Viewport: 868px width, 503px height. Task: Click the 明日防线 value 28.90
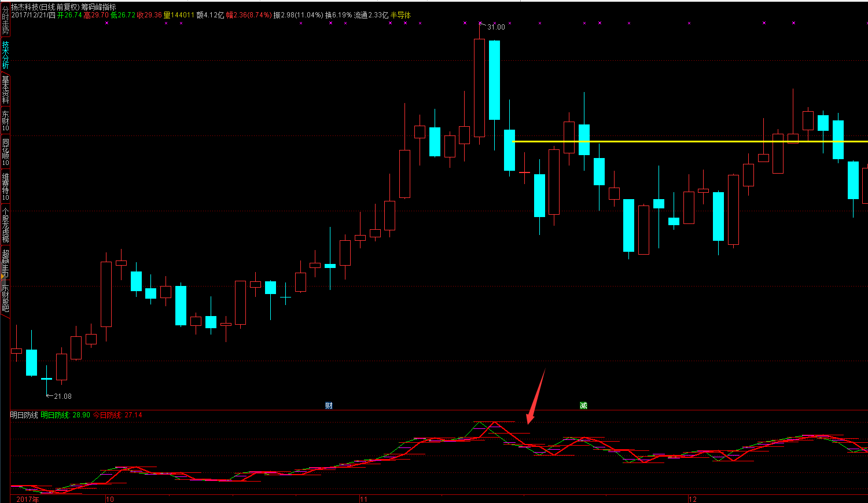pos(81,415)
